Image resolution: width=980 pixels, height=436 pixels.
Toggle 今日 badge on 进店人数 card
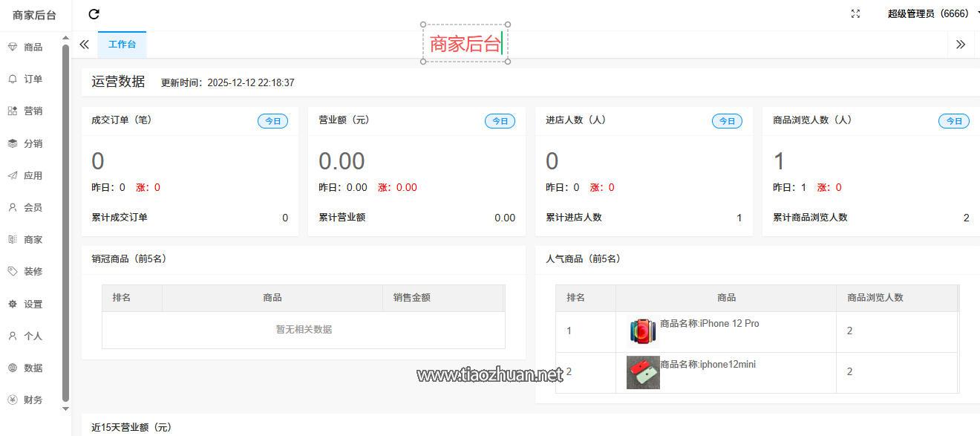[x=727, y=121]
